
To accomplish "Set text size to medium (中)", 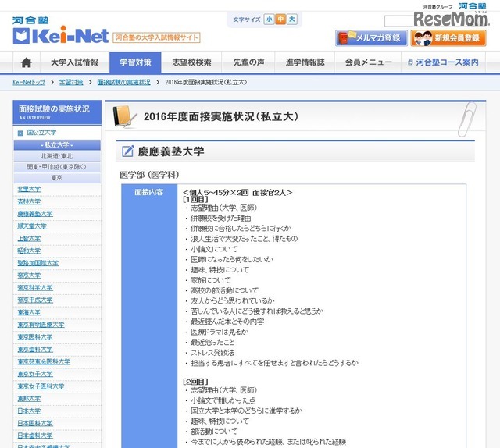I will click(280, 20).
